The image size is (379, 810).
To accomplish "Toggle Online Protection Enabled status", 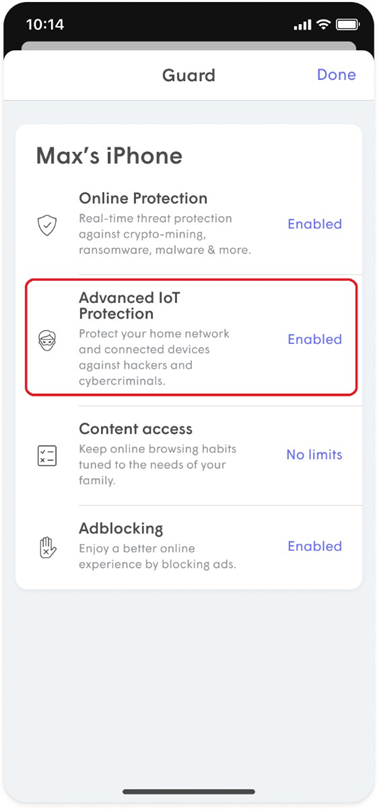I will [314, 224].
